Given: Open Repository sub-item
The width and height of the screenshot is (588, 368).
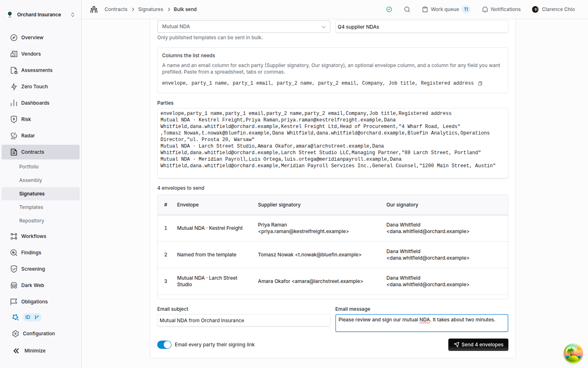Looking at the screenshot, I should tap(31, 221).
